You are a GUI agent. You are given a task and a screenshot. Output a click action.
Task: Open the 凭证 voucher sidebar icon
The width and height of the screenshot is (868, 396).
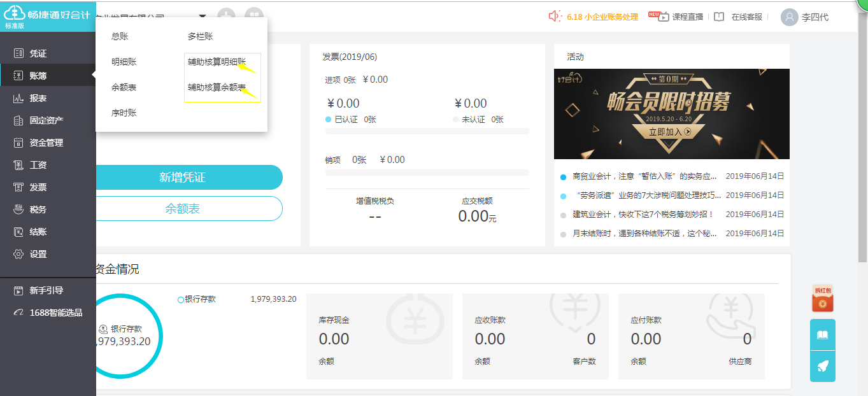click(18, 53)
